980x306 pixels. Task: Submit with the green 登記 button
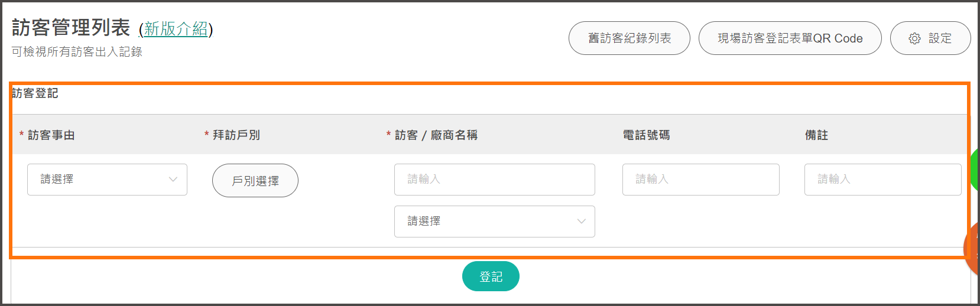491,276
